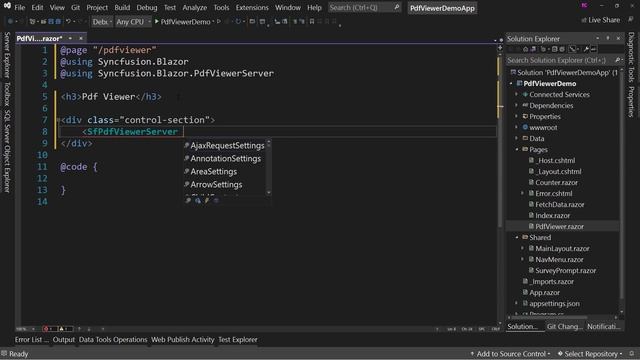The height and width of the screenshot is (360, 640).
Task: Expand the Error.cshtml node
Action: tap(522, 193)
